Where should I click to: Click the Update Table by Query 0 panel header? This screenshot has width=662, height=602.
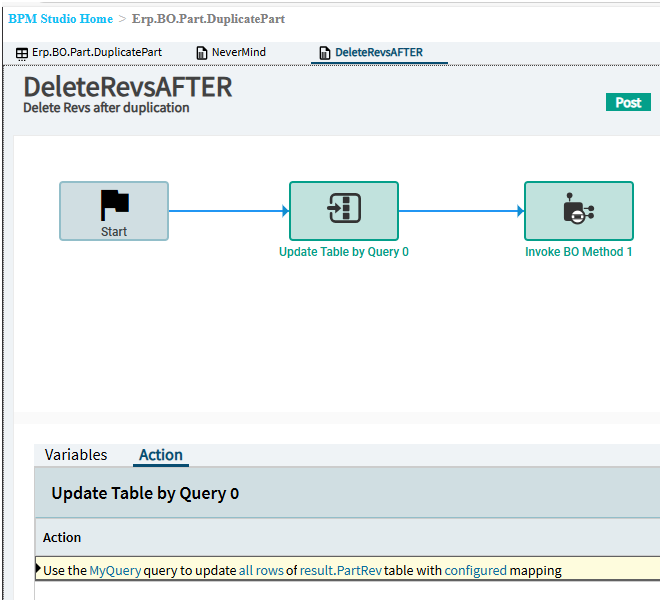[x=347, y=493]
